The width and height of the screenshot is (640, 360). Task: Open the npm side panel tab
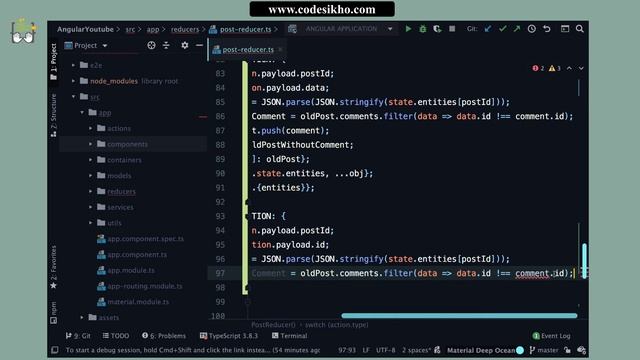pyautogui.click(x=54, y=313)
